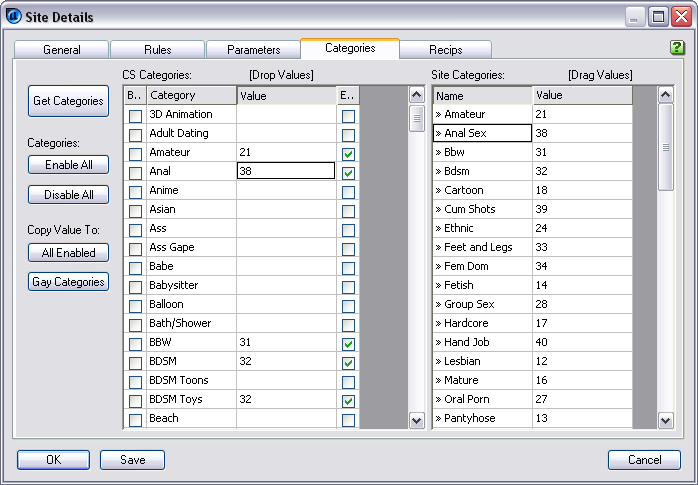Screen dimensions: 698x485
Task: Click the Value input field containing 38
Action: (x=285, y=171)
